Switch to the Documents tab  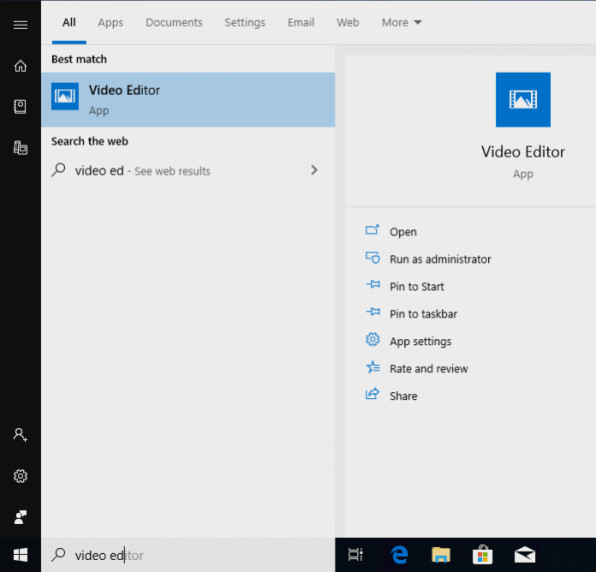(x=174, y=22)
